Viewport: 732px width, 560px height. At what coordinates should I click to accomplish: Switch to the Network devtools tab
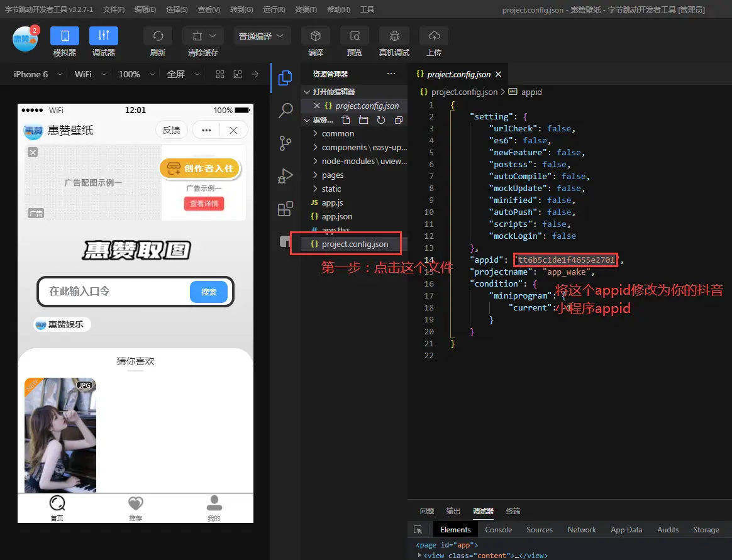(x=582, y=530)
